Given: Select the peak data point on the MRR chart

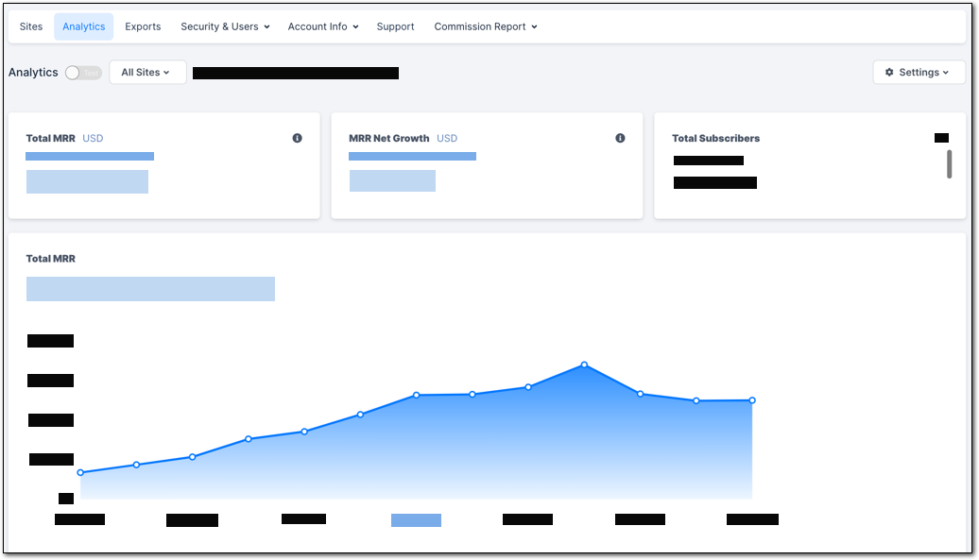Looking at the screenshot, I should click(x=584, y=365).
